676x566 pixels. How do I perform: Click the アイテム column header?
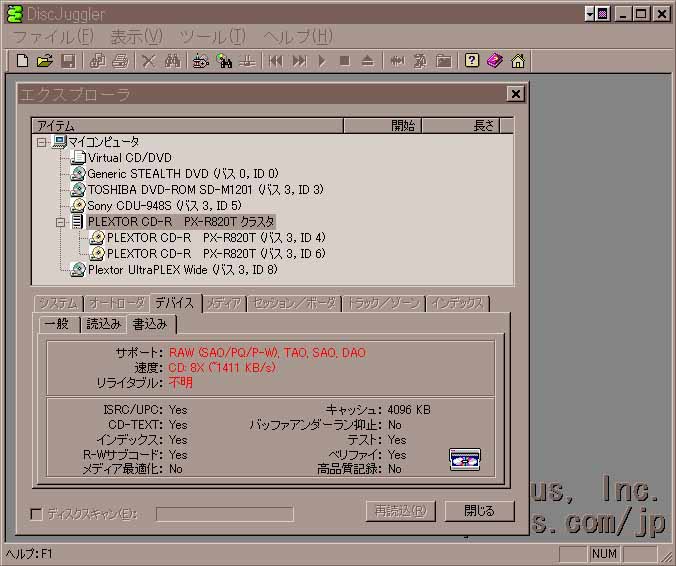[188, 125]
